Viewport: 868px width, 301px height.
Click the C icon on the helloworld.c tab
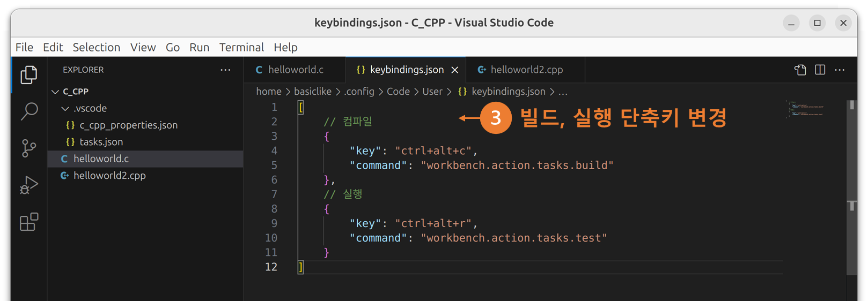click(259, 70)
